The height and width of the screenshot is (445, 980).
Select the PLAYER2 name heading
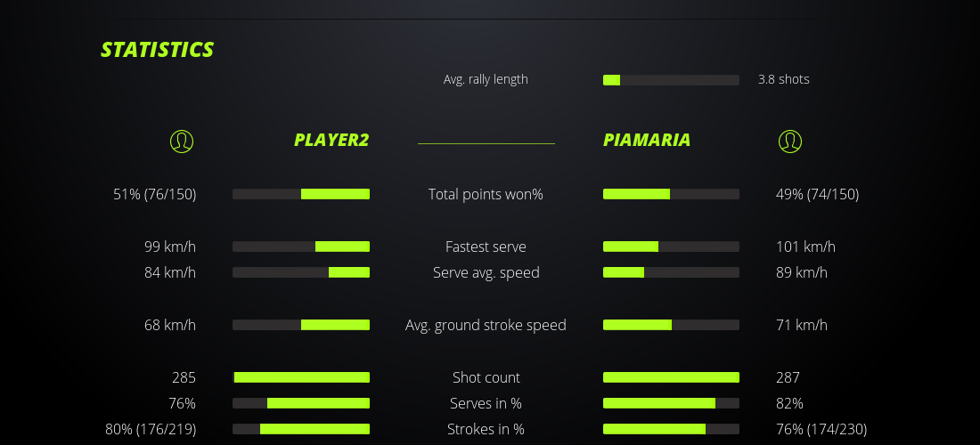[331, 140]
